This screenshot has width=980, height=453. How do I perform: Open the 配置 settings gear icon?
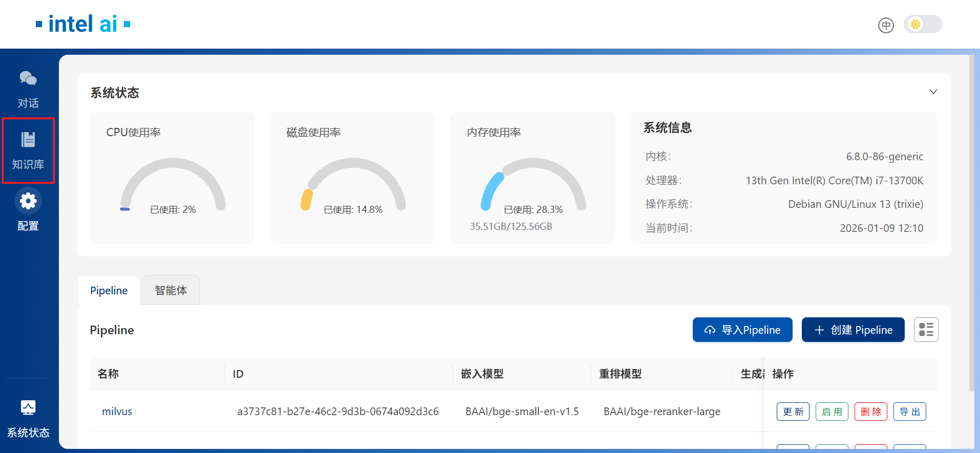(x=28, y=201)
